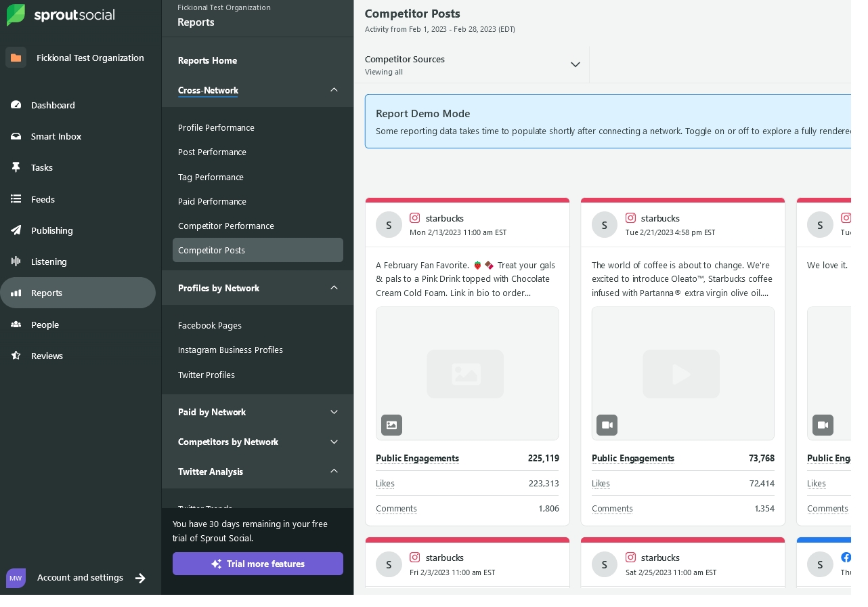The height and width of the screenshot is (607, 868).
Task: Open Smart Inbox tray icon
Action: tap(16, 136)
